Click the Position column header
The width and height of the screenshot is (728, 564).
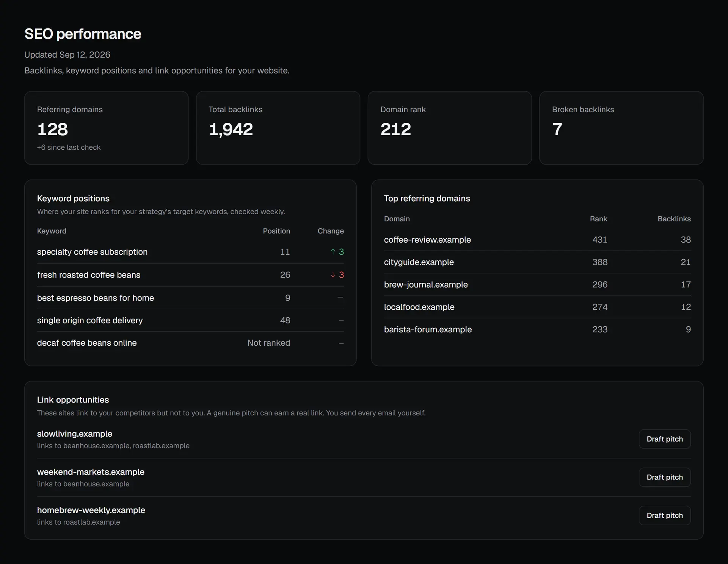coord(276,231)
